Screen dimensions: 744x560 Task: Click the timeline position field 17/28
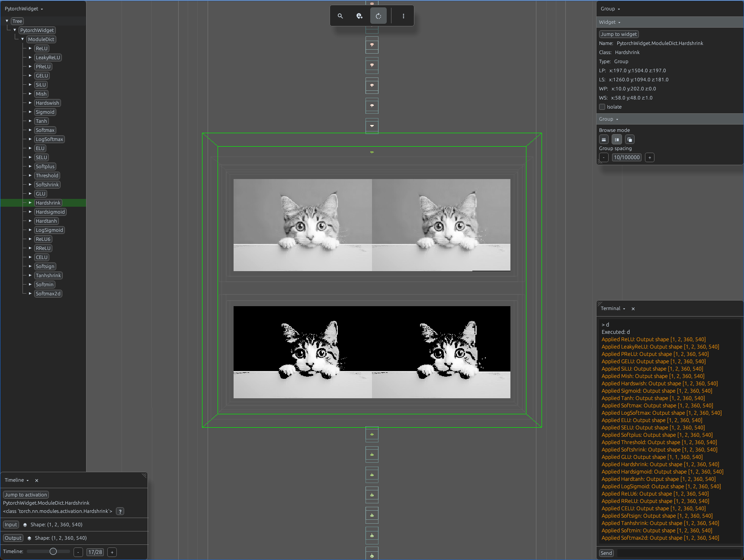pos(95,552)
